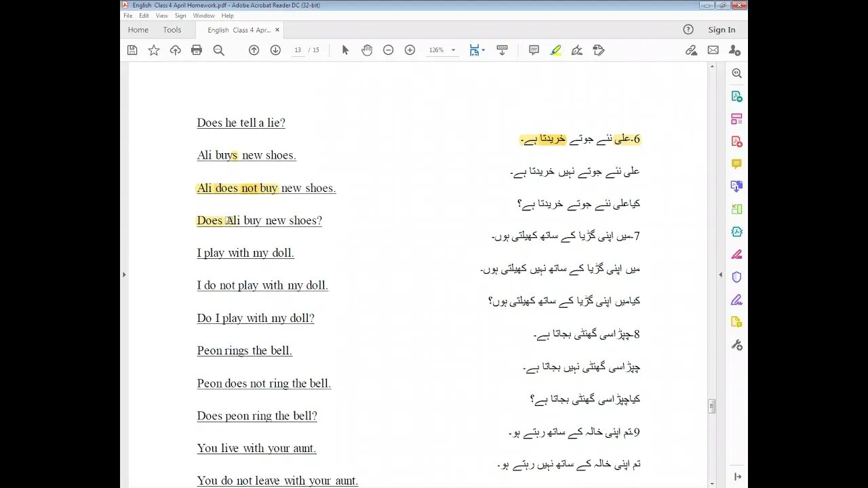Open Comment tool in right pane
Screen dimensions: 868x488
[x=737, y=164]
